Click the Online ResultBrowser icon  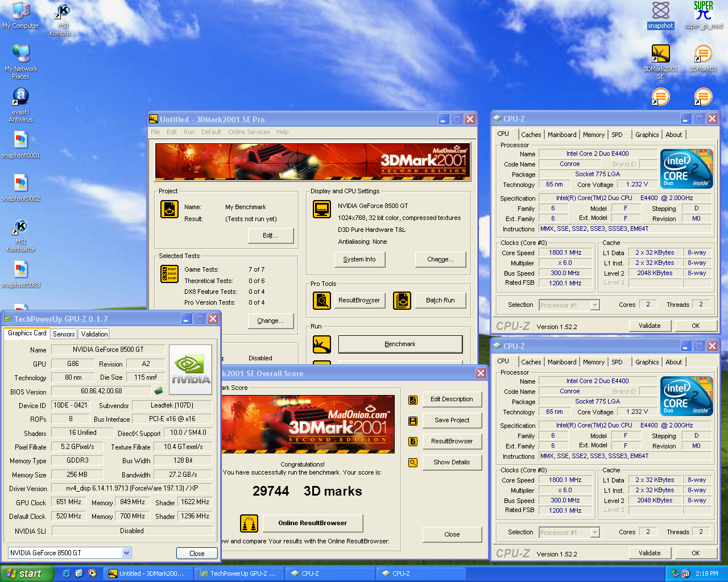[x=249, y=523]
